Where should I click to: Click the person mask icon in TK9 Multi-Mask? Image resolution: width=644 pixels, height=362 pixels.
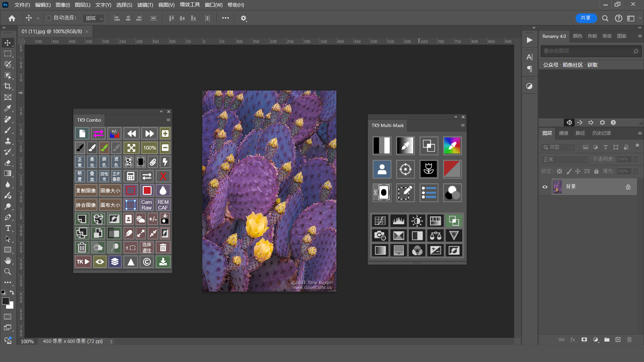pos(382,169)
